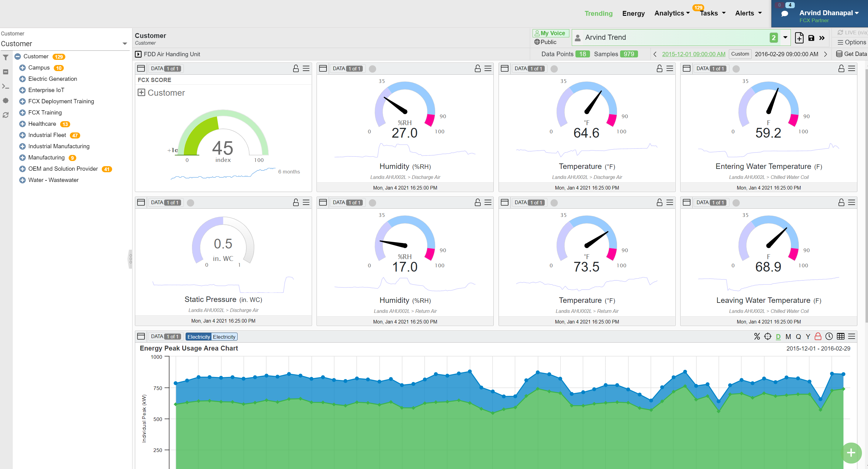Viewport: 868px width, 469px height.
Task: Click the Custom date range button
Action: [x=740, y=54]
